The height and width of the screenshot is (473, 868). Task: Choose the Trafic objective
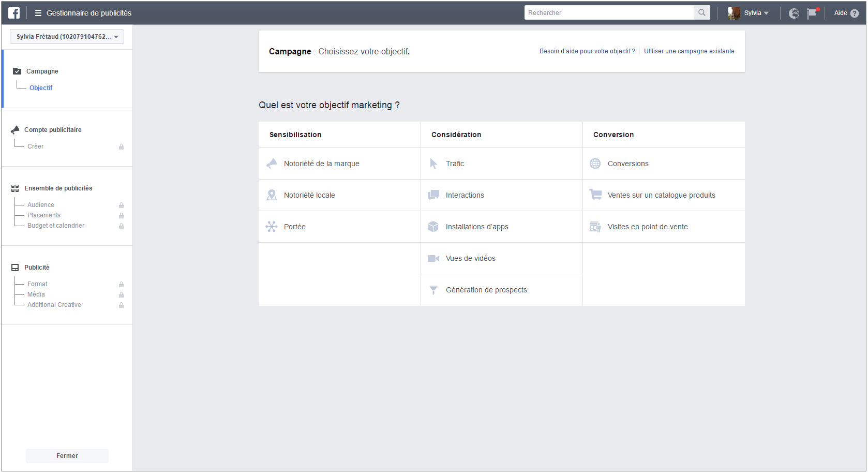point(502,164)
